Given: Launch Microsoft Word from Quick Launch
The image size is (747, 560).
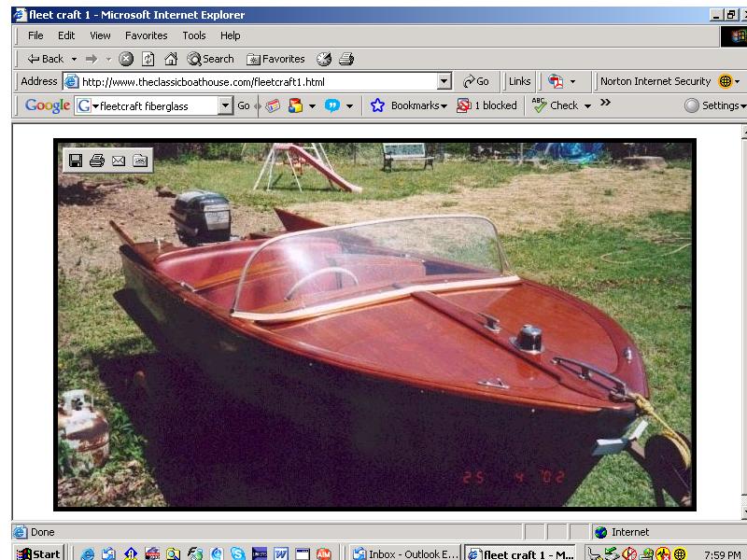Looking at the screenshot, I should (281, 553).
